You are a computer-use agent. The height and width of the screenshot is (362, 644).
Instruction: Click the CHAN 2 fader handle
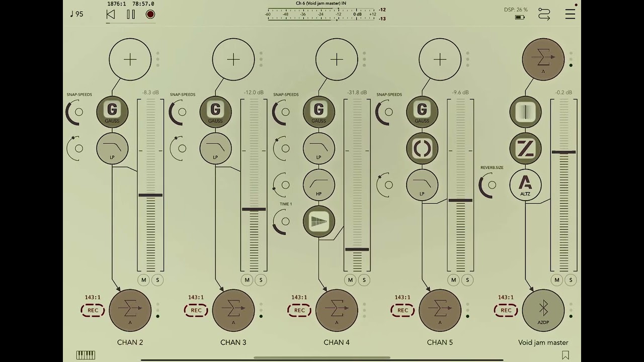click(150, 195)
